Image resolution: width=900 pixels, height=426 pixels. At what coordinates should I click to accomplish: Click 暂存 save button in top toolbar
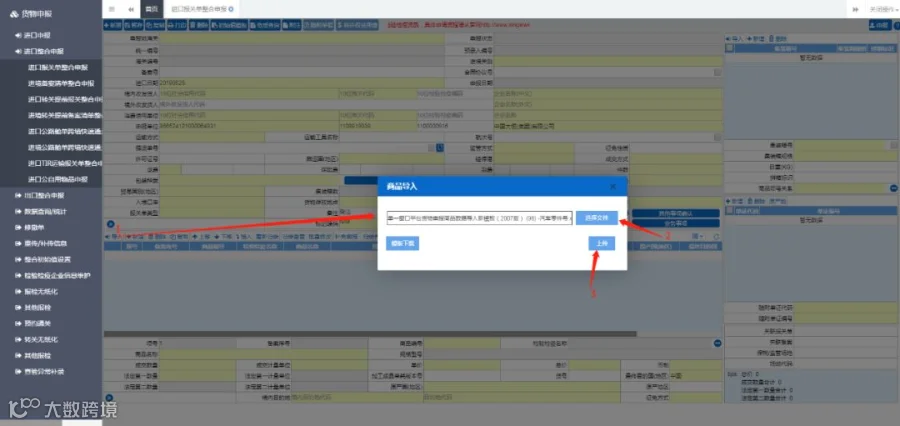(x=133, y=25)
